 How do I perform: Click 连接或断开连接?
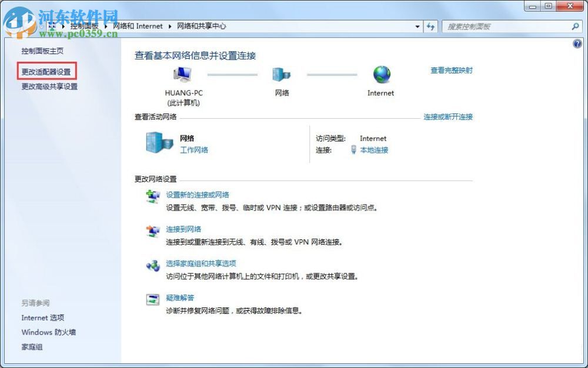pyautogui.click(x=450, y=116)
